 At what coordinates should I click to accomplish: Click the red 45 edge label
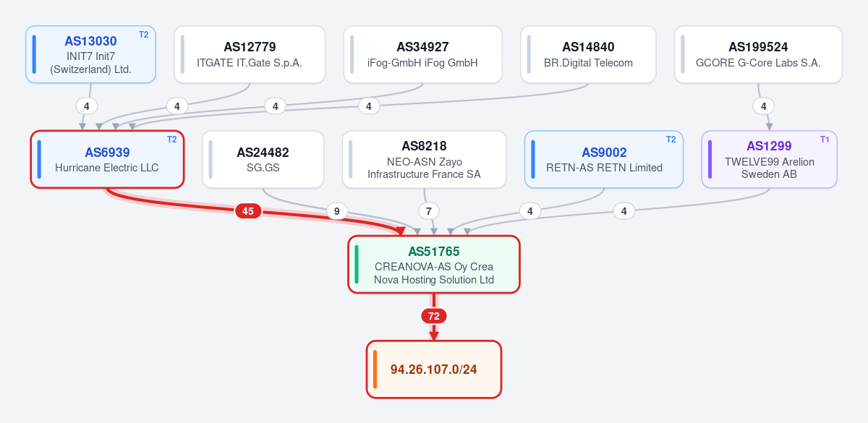(x=248, y=211)
